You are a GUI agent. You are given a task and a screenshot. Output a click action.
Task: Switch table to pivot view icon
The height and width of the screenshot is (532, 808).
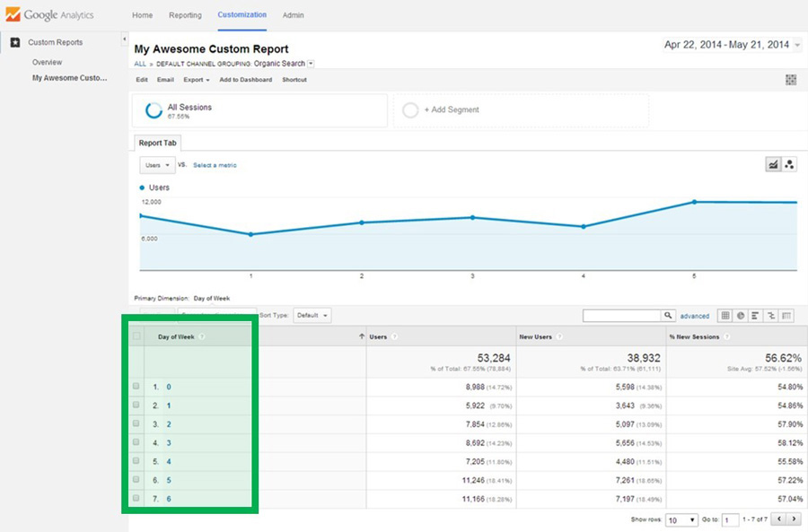(786, 316)
